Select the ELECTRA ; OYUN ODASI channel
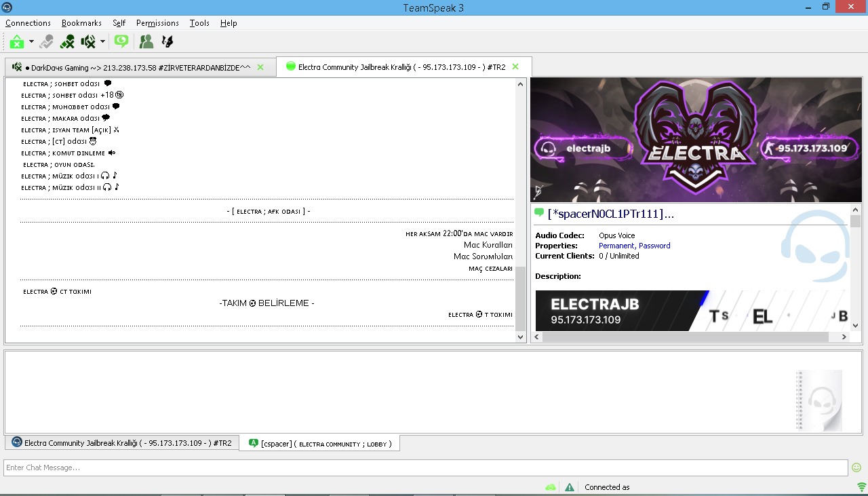 tap(59, 165)
